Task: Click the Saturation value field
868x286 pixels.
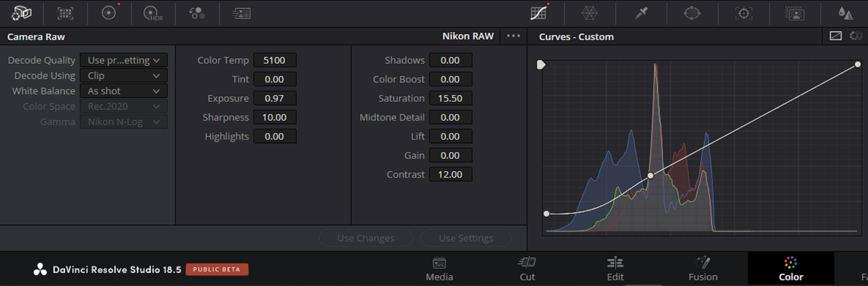Action: click(450, 98)
